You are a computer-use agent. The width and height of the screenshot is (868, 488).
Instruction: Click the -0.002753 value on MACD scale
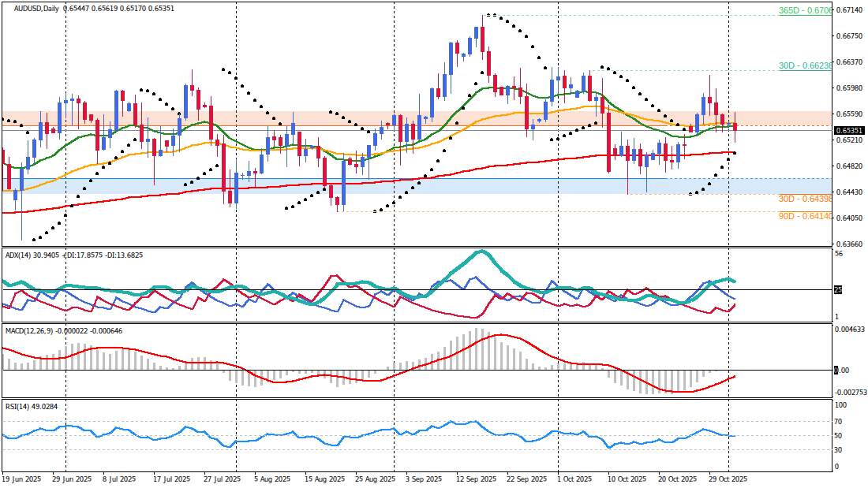click(851, 393)
